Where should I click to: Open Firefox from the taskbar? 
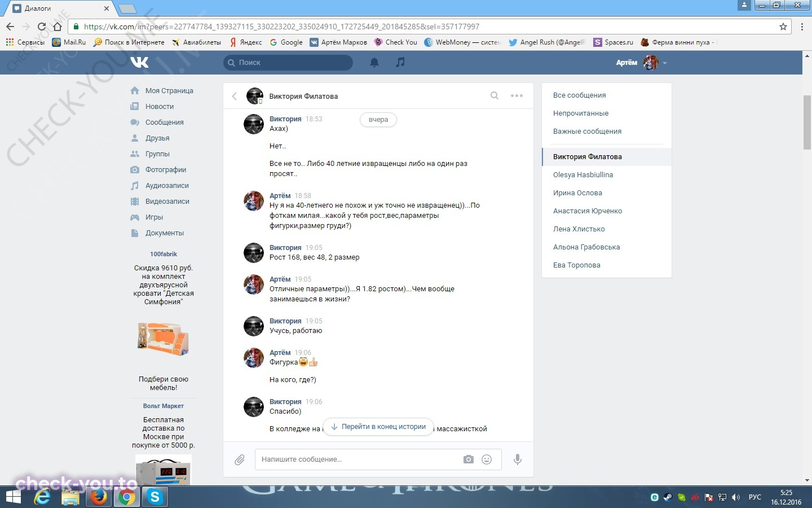[x=99, y=497]
